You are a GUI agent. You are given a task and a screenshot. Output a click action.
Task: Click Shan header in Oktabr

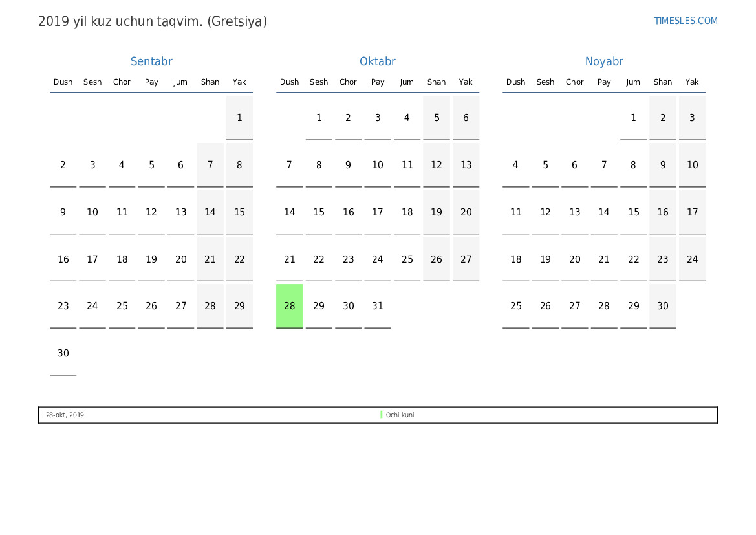tap(437, 82)
